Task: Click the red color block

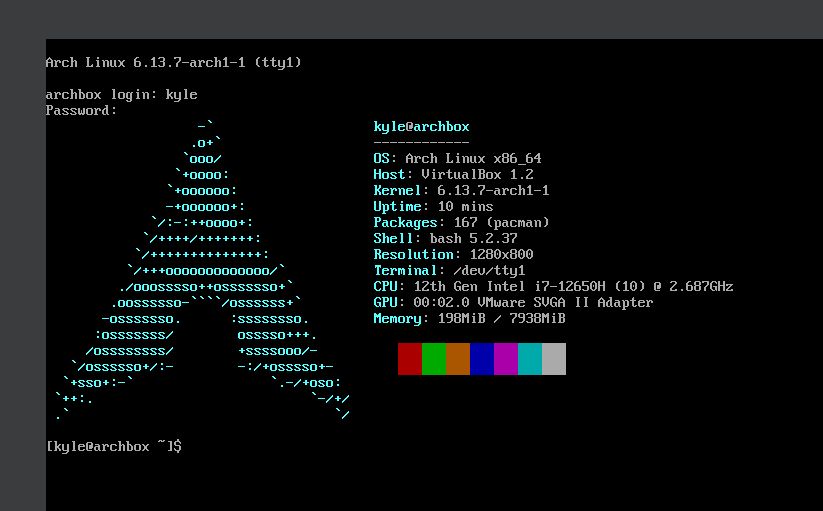Action: tap(410, 359)
